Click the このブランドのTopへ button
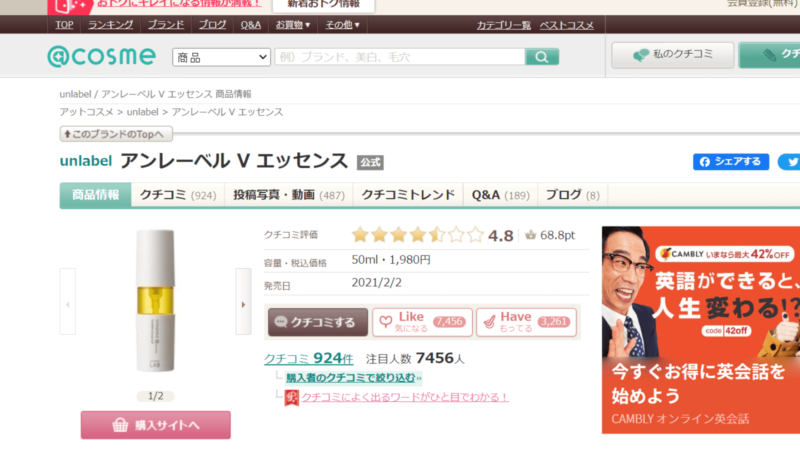 pyautogui.click(x=116, y=134)
